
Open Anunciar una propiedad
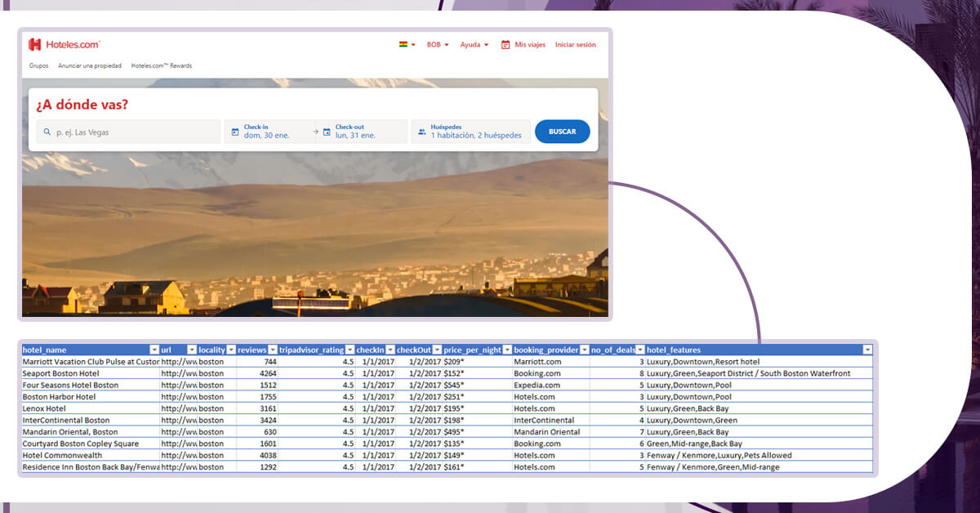(x=90, y=65)
